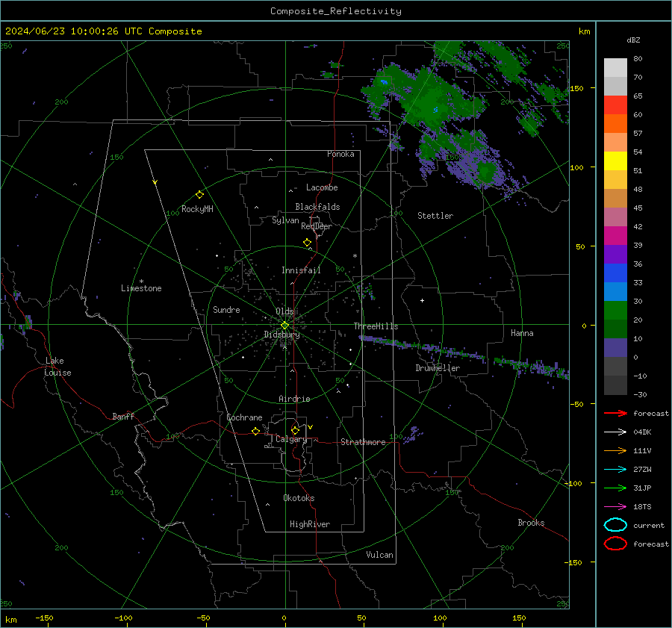Select the orange 111V arrow legend icon
Image resolution: width=672 pixels, height=628 pixels.
tap(615, 450)
